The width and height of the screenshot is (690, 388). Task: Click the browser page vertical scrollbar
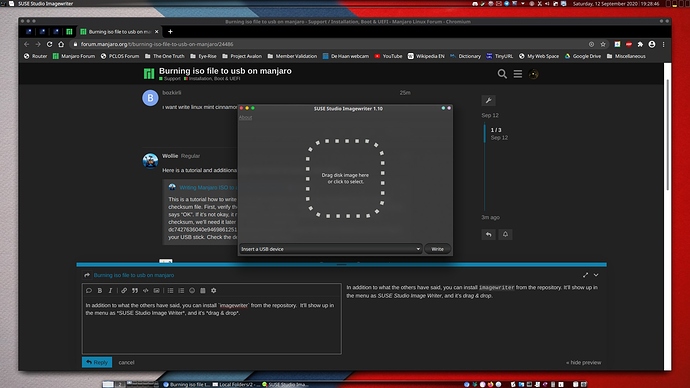click(x=668, y=134)
